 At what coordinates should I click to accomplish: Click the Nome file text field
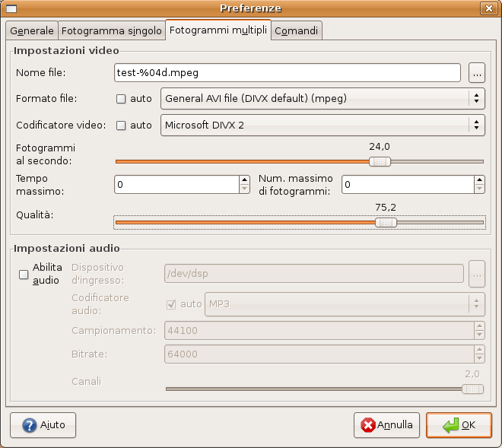(287, 73)
